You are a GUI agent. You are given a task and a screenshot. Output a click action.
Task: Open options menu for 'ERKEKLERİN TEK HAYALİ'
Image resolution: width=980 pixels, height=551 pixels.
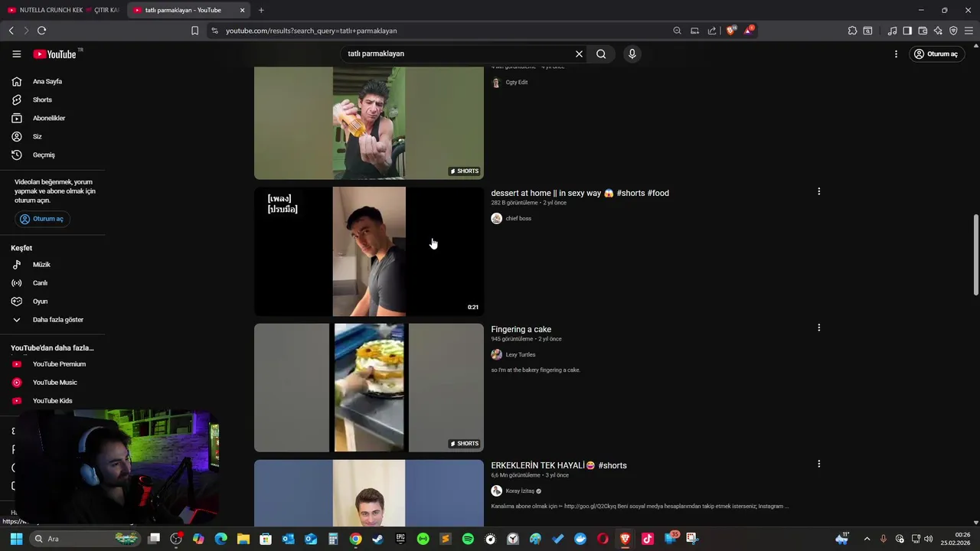pyautogui.click(x=818, y=464)
